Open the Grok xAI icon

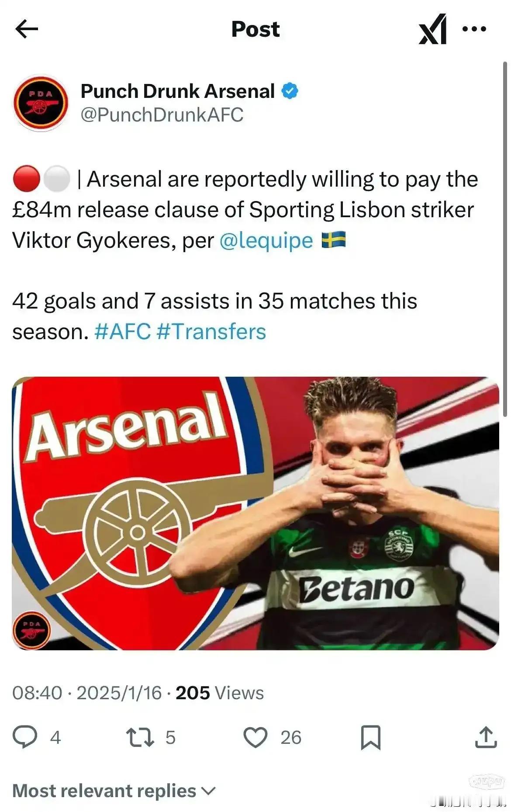[433, 29]
